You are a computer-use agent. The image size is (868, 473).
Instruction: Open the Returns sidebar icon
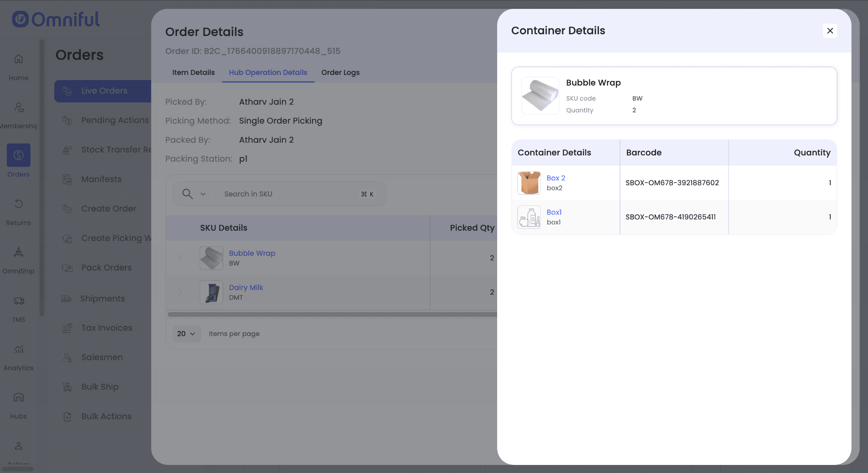click(x=18, y=204)
